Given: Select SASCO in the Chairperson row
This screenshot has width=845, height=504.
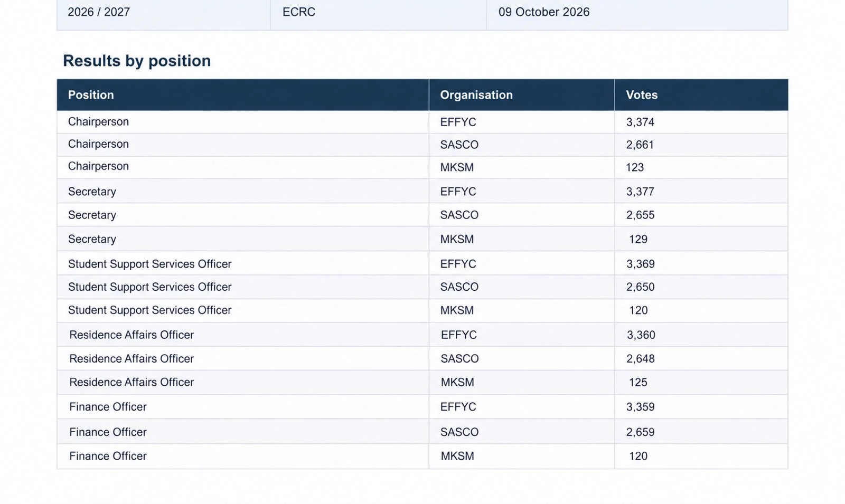Looking at the screenshot, I should [x=459, y=145].
